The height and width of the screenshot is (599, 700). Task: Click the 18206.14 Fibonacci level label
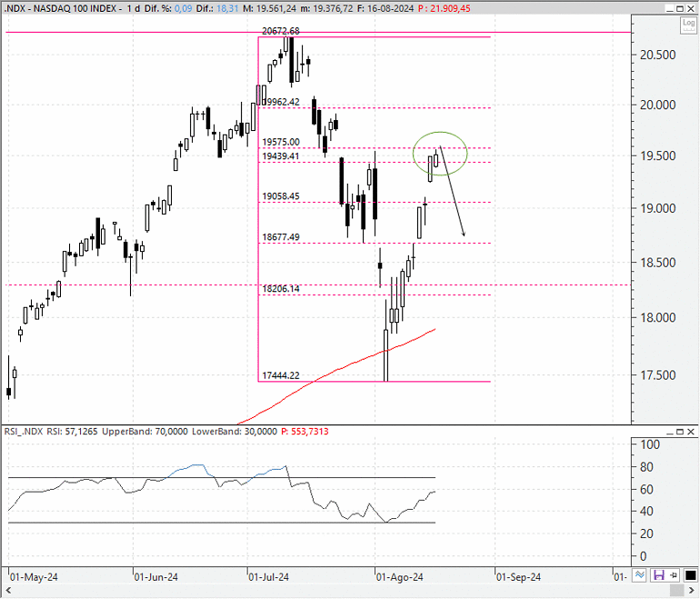pyautogui.click(x=281, y=289)
